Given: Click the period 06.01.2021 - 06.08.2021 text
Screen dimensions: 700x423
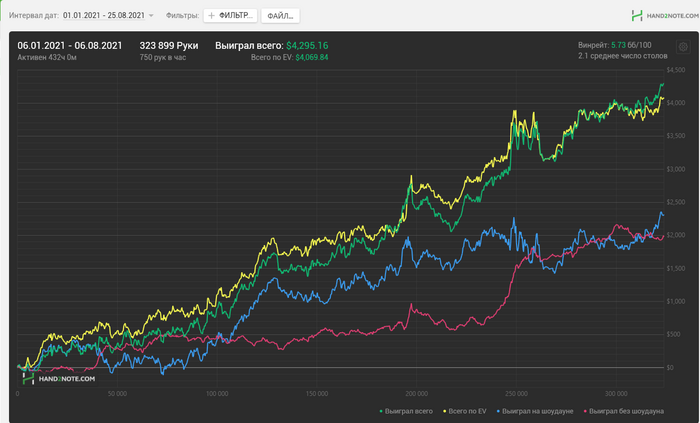Looking at the screenshot, I should (70, 46).
